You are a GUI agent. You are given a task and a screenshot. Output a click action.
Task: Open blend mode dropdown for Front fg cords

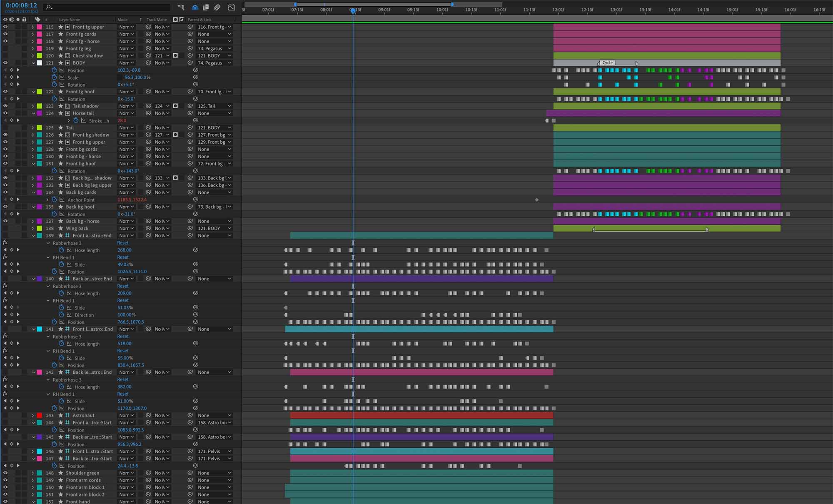tap(127, 34)
